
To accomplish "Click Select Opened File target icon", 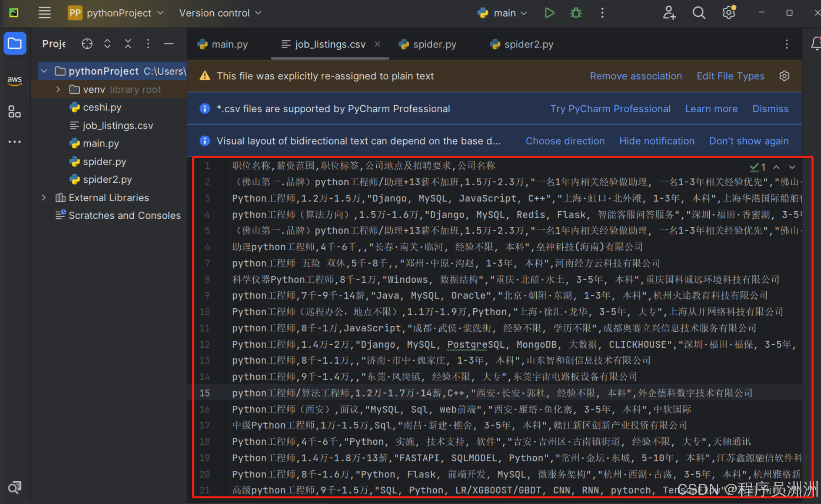I will point(87,44).
